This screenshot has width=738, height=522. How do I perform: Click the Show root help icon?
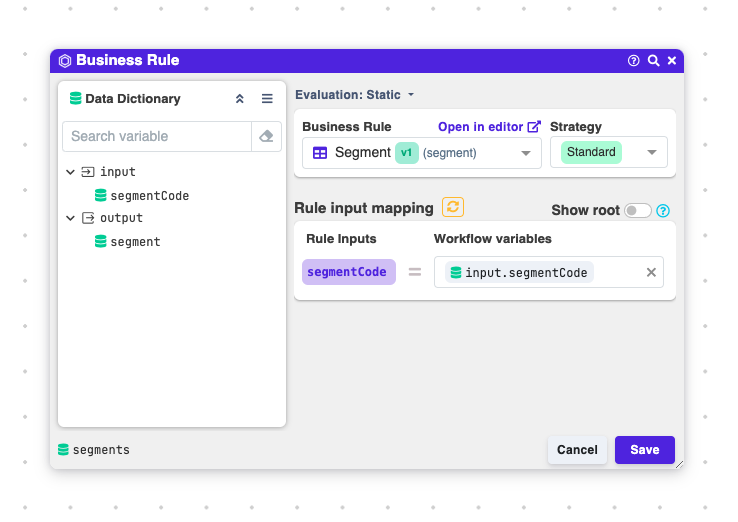[663, 211]
